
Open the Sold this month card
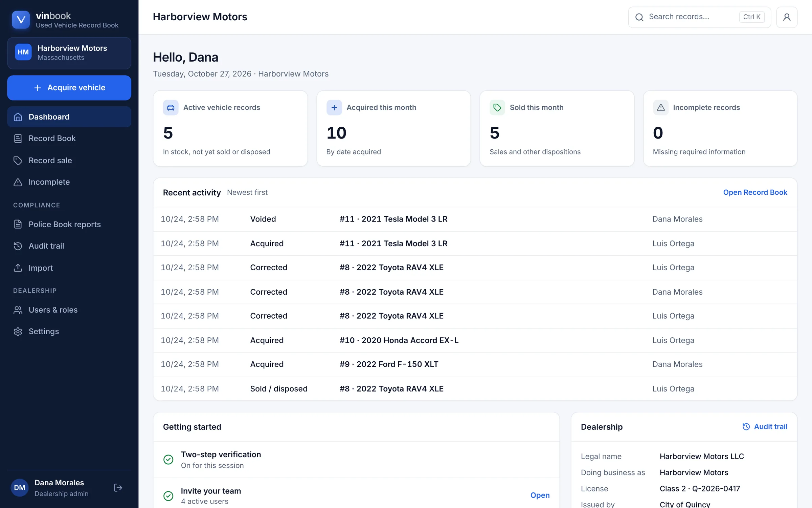(x=557, y=128)
